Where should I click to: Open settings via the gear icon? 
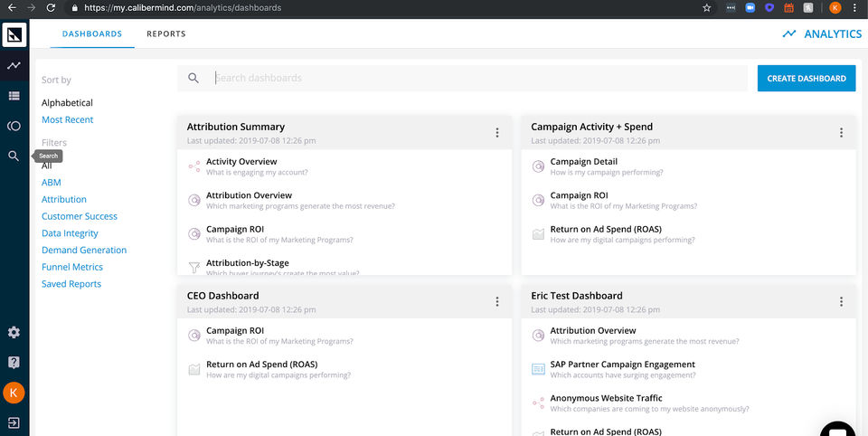14,332
